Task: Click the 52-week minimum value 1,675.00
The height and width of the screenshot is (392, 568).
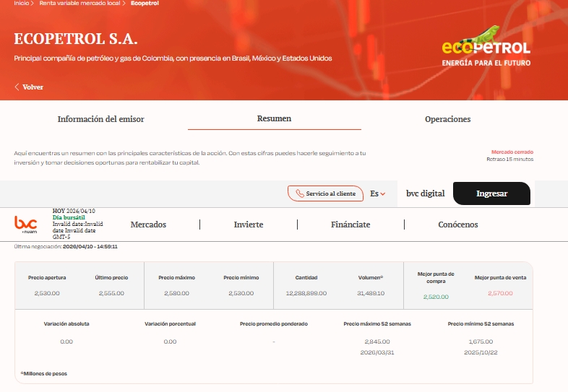Action: pos(481,341)
